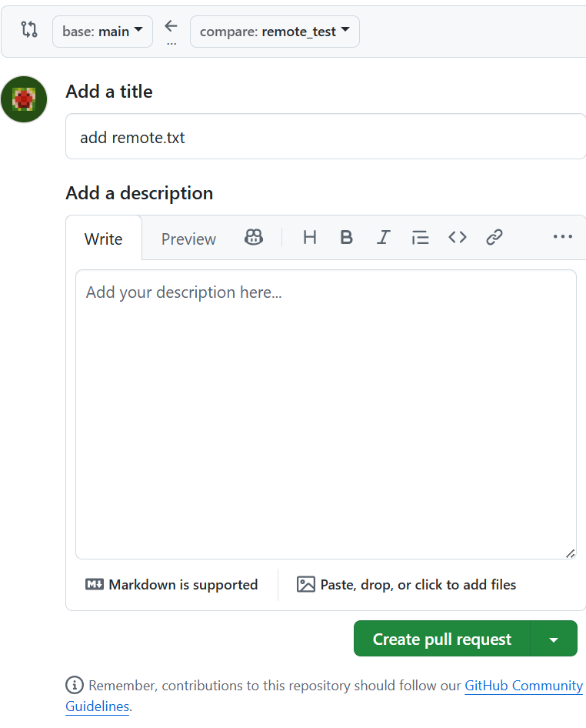Open the base: main branch dropdown
The width and height of the screenshot is (586, 728).
pos(102,32)
